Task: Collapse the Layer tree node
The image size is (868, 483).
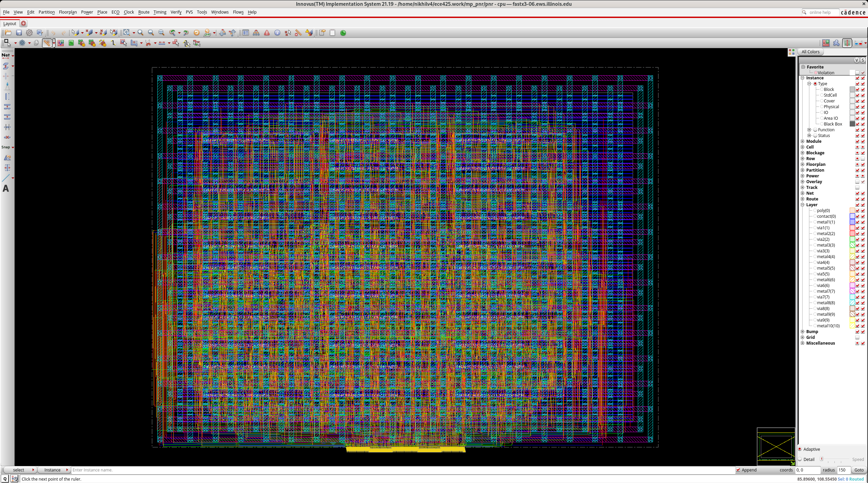Action: click(x=803, y=205)
